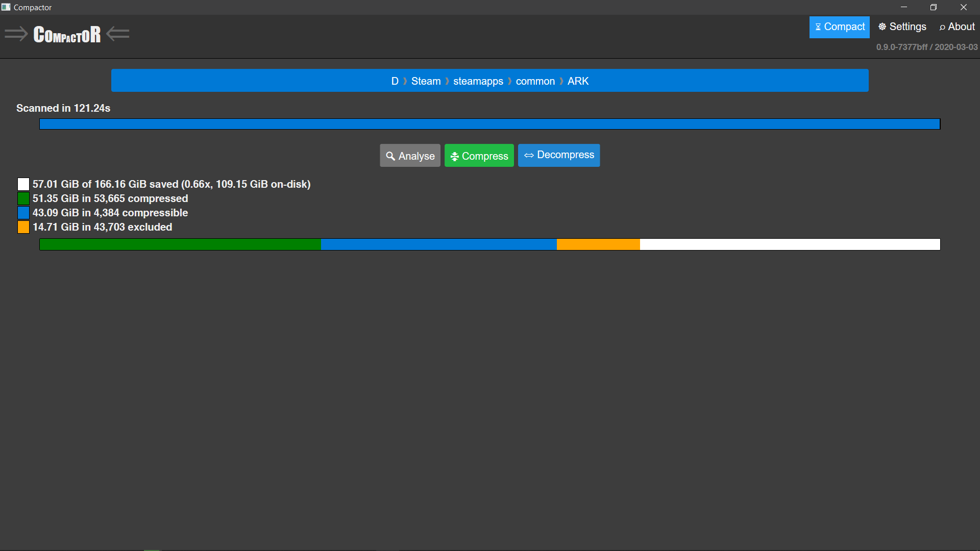Open the About page

click(x=957, y=27)
